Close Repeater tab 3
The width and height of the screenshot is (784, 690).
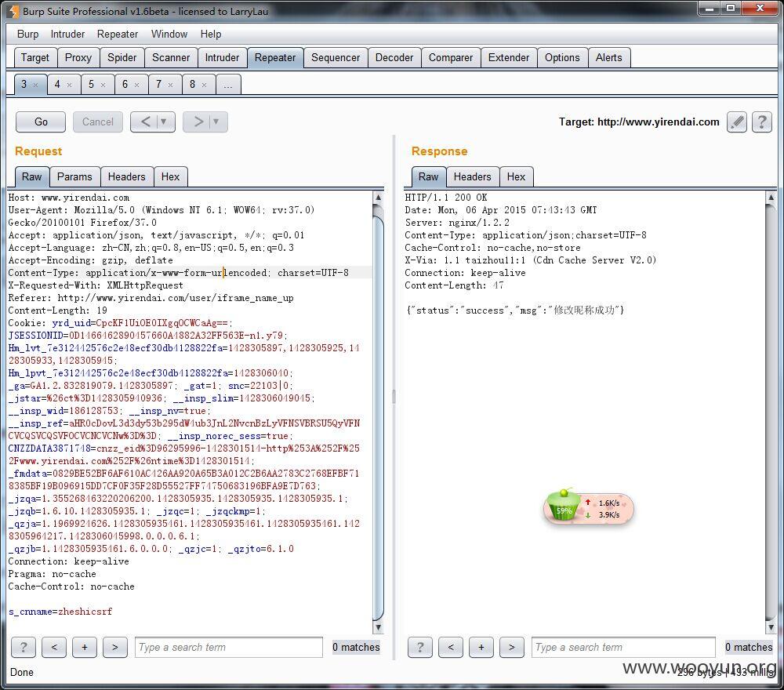coord(35,85)
